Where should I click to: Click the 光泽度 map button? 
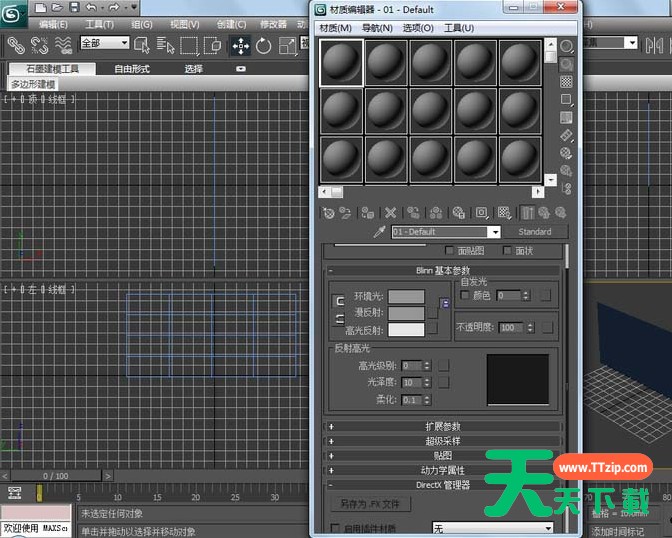444,382
